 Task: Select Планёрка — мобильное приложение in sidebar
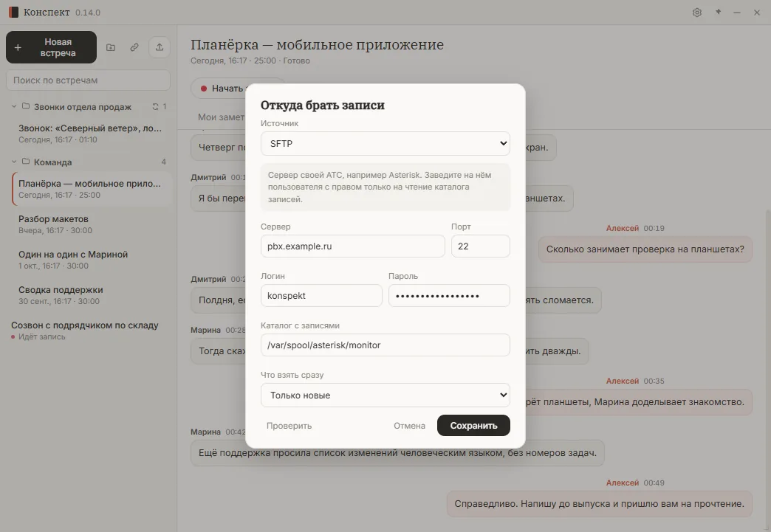pos(92,189)
